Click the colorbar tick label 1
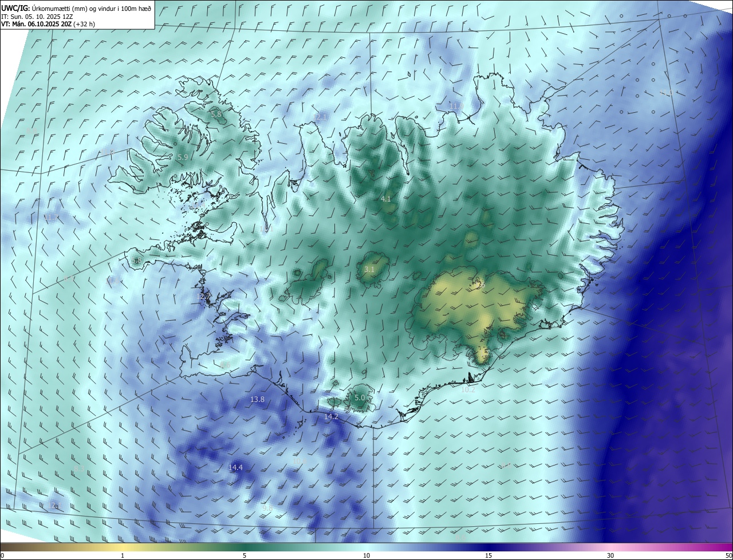Viewport: 733px width, 560px height. pyautogui.click(x=123, y=555)
